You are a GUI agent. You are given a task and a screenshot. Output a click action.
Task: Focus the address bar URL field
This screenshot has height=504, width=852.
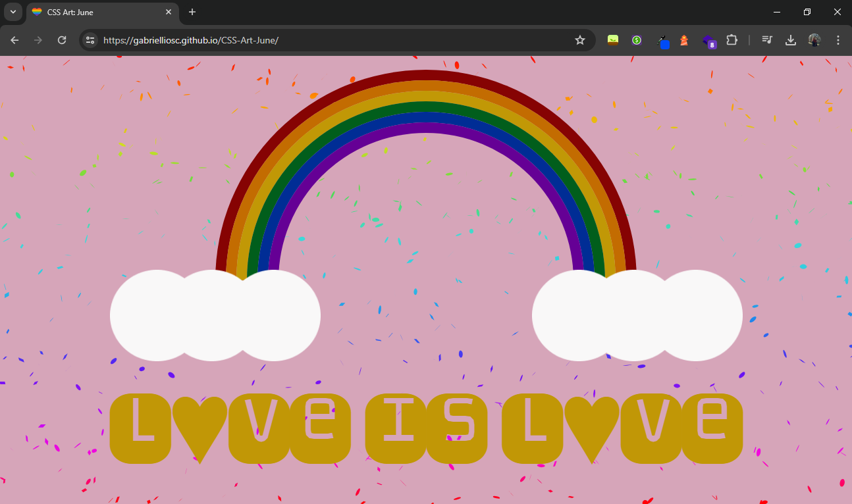pyautogui.click(x=336, y=40)
